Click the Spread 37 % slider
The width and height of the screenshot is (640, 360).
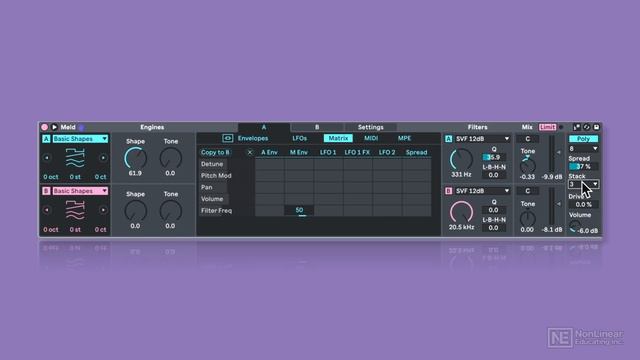pos(583,167)
